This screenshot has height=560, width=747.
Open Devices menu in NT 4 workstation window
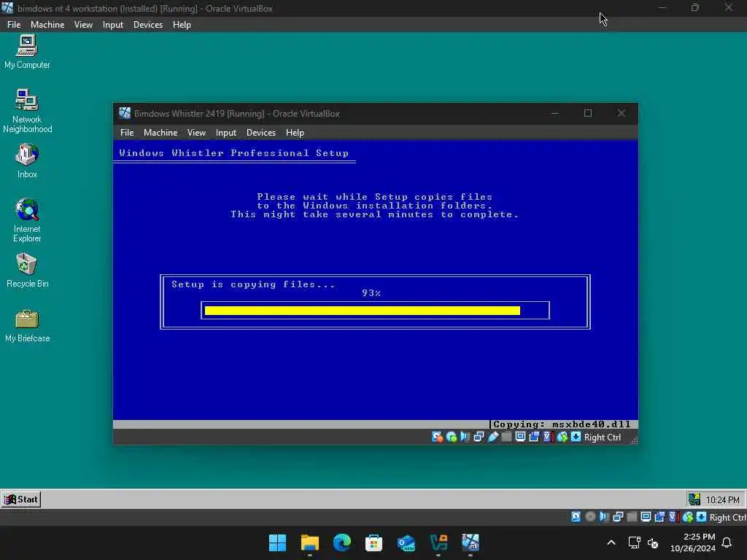147,25
